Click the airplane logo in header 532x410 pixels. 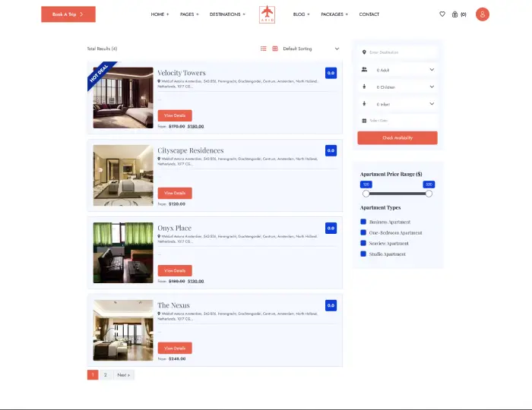pos(267,14)
